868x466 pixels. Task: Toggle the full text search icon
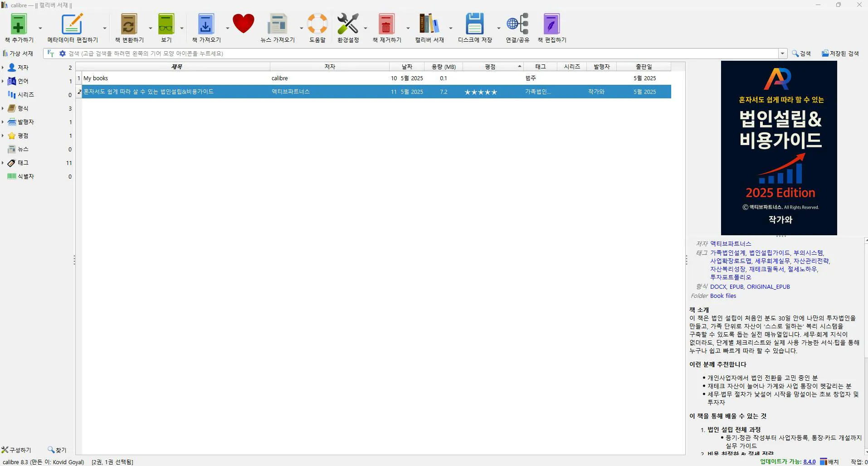pos(50,53)
